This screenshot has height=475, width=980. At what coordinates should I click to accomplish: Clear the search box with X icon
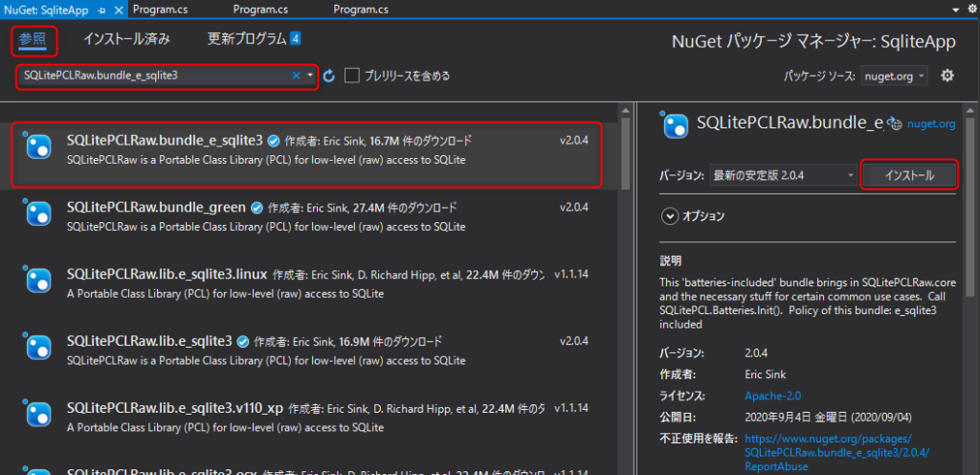(x=297, y=76)
